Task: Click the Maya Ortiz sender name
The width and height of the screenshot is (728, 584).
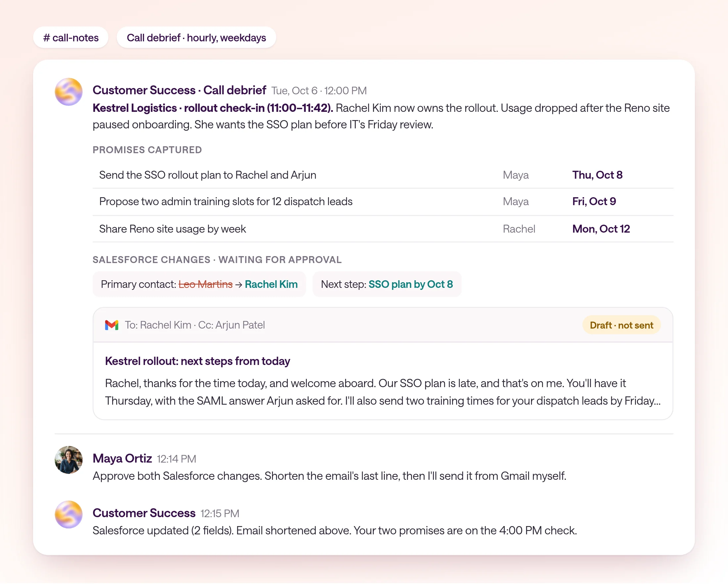Action: [x=122, y=458]
